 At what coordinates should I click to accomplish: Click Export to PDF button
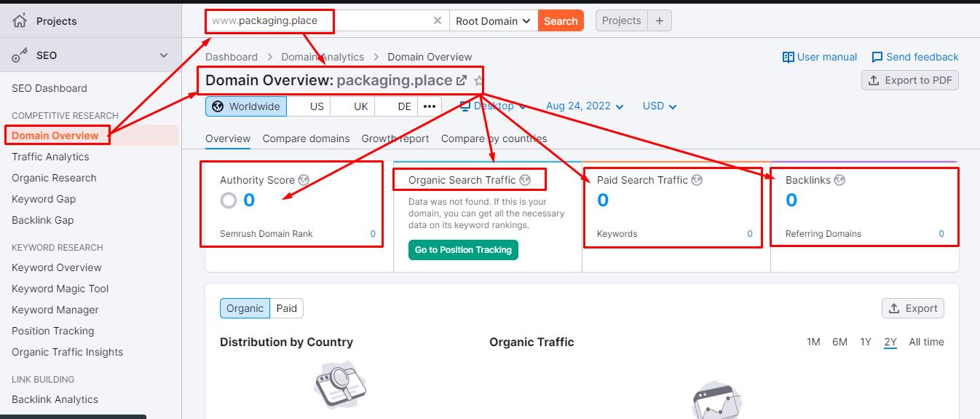click(x=910, y=80)
